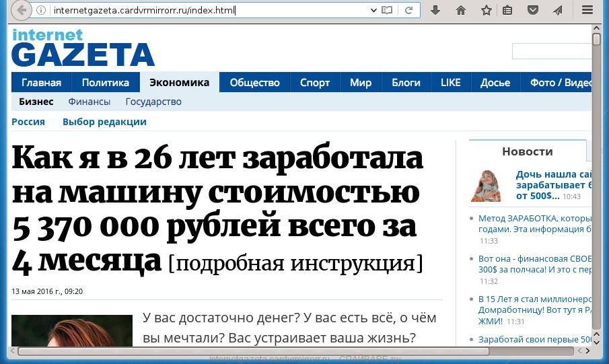Go to browser Home page icon

click(x=461, y=11)
